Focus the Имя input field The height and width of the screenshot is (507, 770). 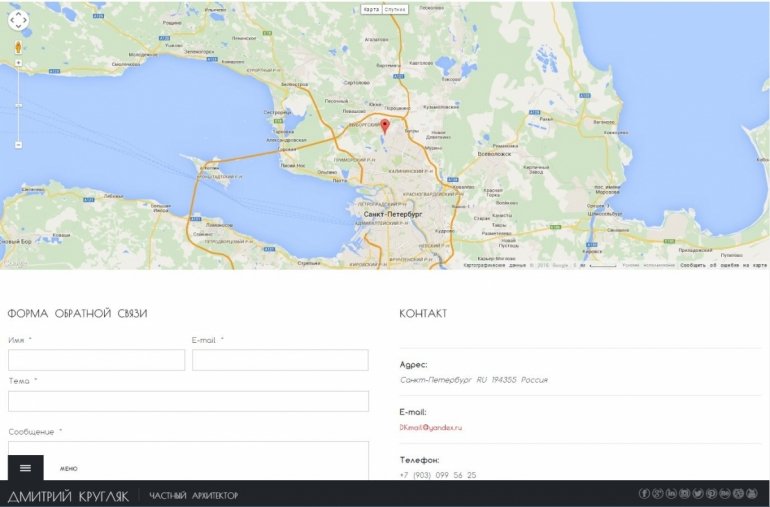coord(96,360)
